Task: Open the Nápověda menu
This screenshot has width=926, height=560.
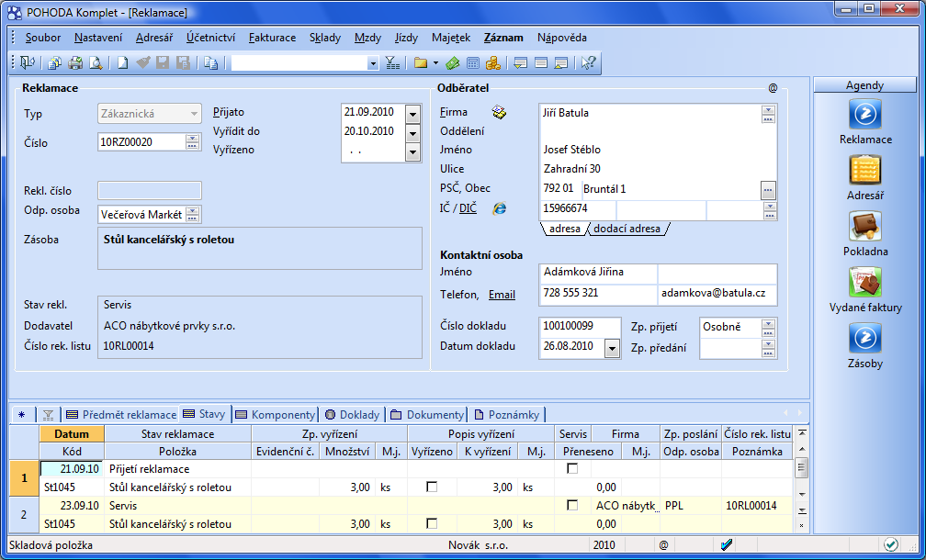Action: 562,38
